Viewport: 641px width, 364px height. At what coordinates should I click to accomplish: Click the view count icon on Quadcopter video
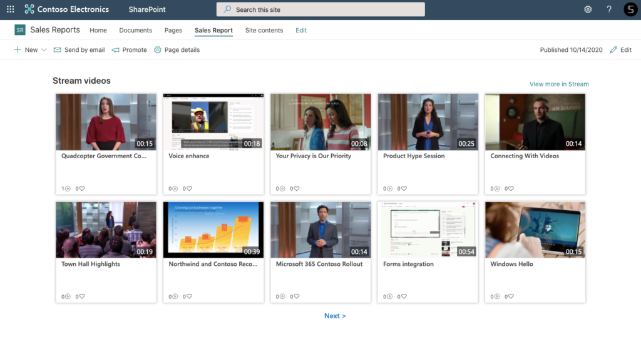68,188
